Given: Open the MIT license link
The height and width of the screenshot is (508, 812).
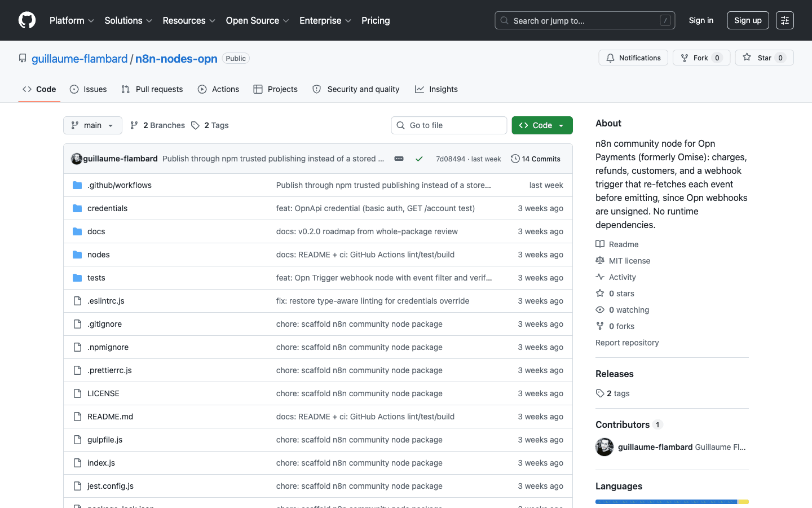Looking at the screenshot, I should point(623,261).
